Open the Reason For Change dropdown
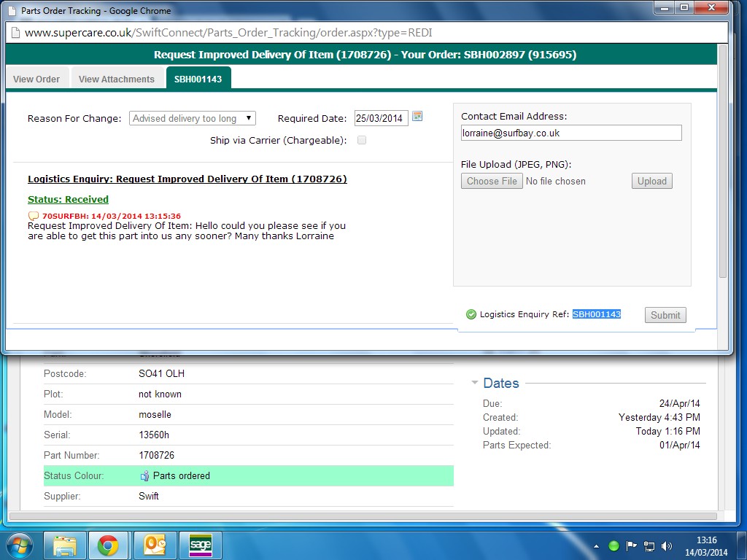This screenshot has height=560, width=747. click(193, 118)
